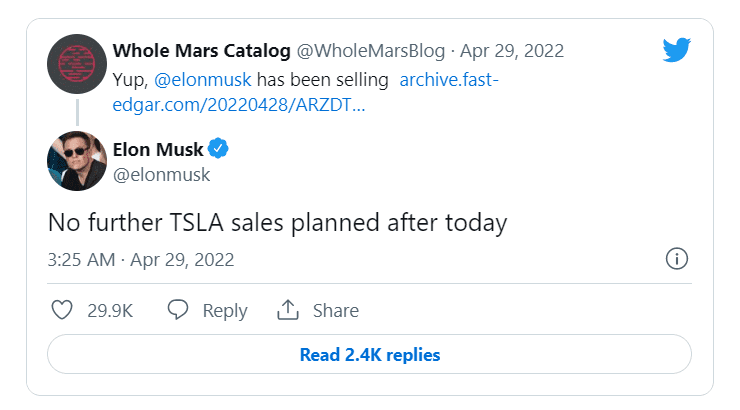Click the reply speech bubble icon

179,310
